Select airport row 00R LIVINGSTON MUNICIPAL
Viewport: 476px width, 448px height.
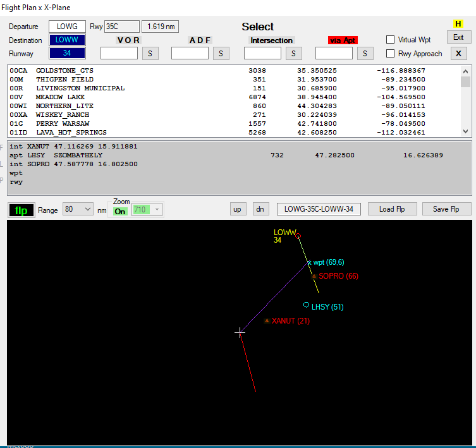pyautogui.click(x=234, y=88)
